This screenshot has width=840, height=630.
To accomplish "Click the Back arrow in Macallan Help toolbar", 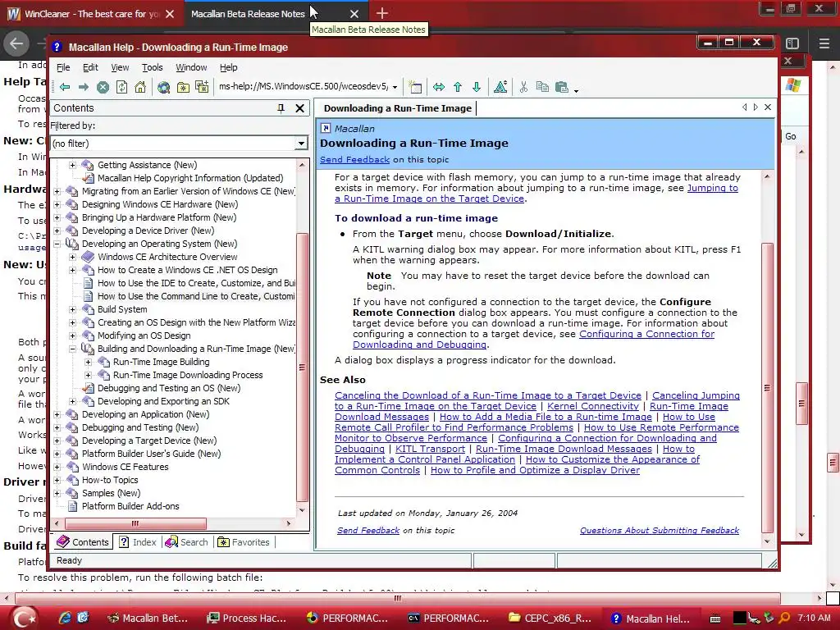I will (65, 87).
